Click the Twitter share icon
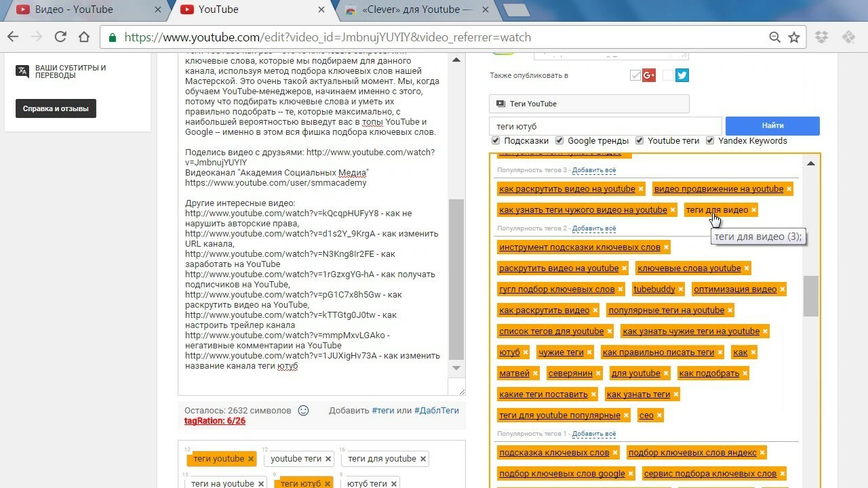 click(682, 75)
